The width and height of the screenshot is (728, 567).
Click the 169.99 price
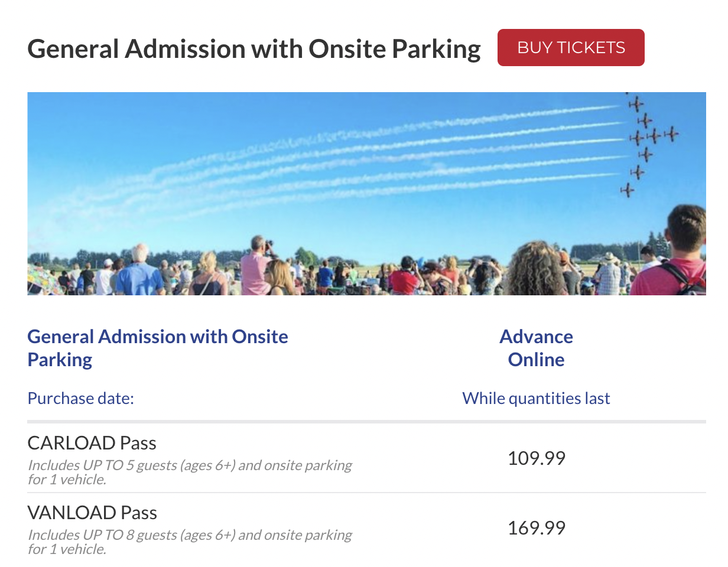[537, 528]
